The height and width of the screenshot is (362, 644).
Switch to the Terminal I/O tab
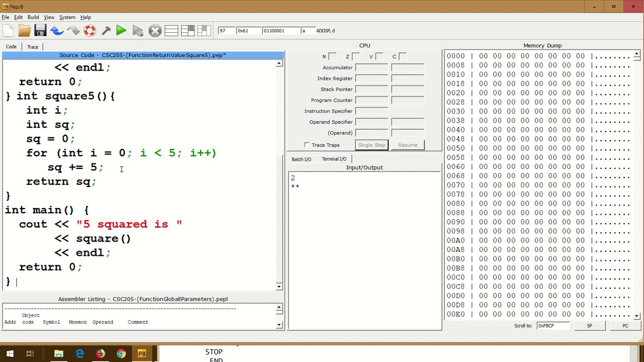click(334, 159)
